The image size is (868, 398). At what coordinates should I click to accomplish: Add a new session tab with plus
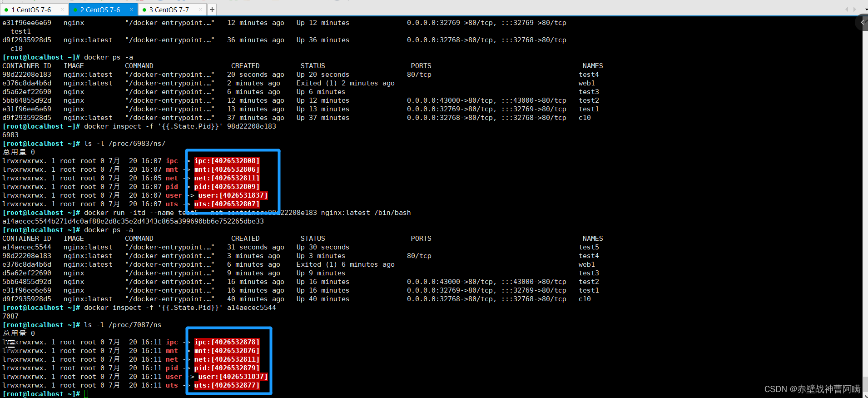pyautogui.click(x=212, y=10)
